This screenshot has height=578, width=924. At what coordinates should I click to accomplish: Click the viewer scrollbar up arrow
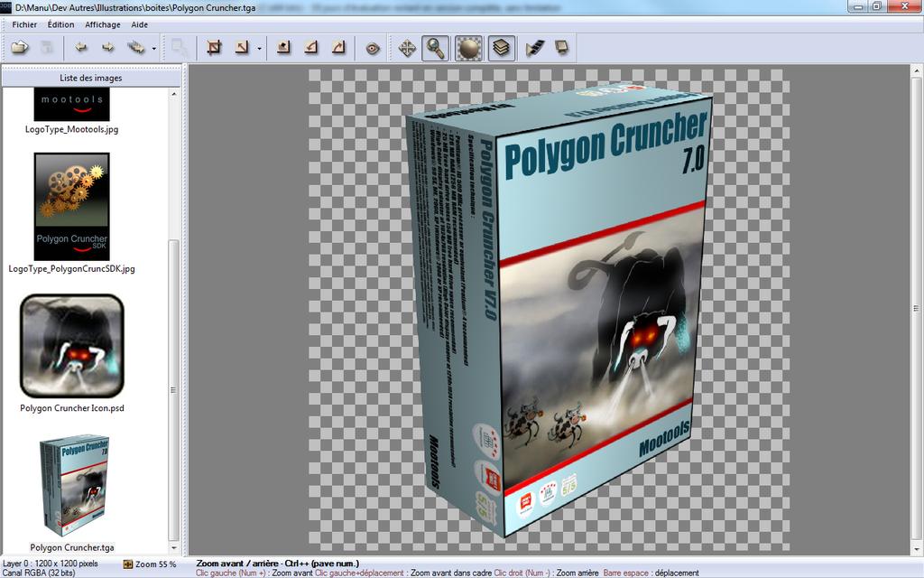(917, 70)
